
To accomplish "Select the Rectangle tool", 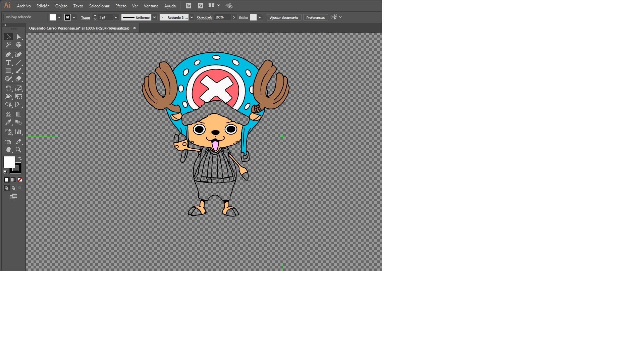I will pyautogui.click(x=8, y=71).
